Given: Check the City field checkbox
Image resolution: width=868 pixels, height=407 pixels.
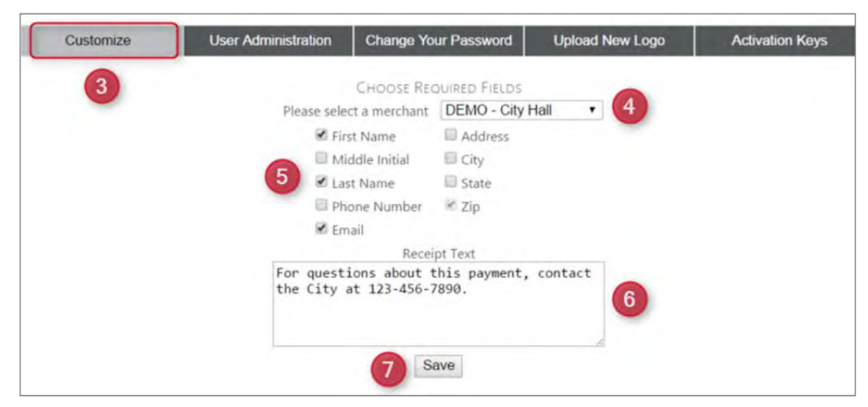Looking at the screenshot, I should click(x=451, y=159).
